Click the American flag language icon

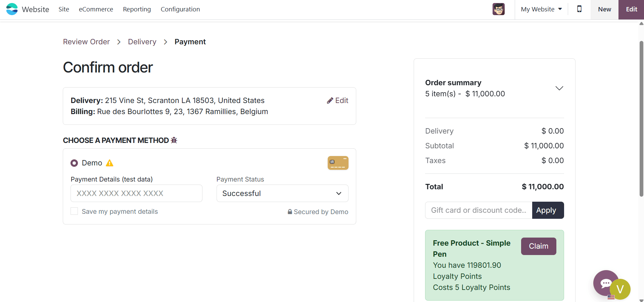(x=610, y=297)
